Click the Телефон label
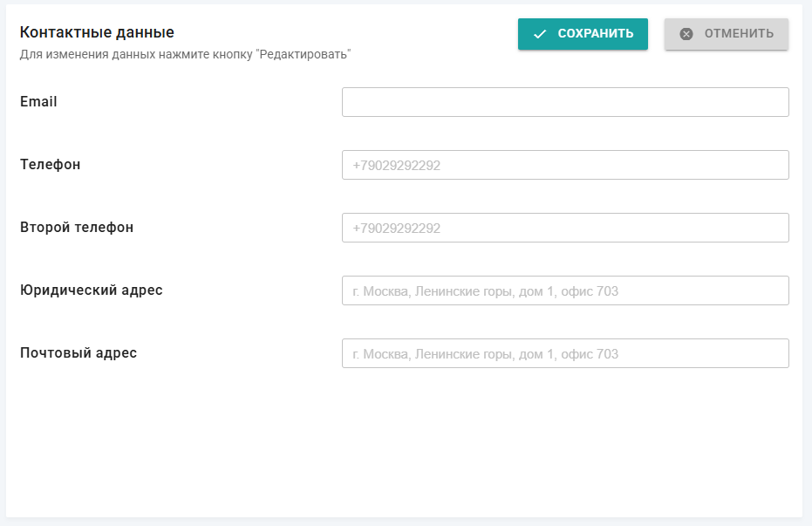Image resolution: width=812 pixels, height=526 pixels. pyautogui.click(x=51, y=165)
